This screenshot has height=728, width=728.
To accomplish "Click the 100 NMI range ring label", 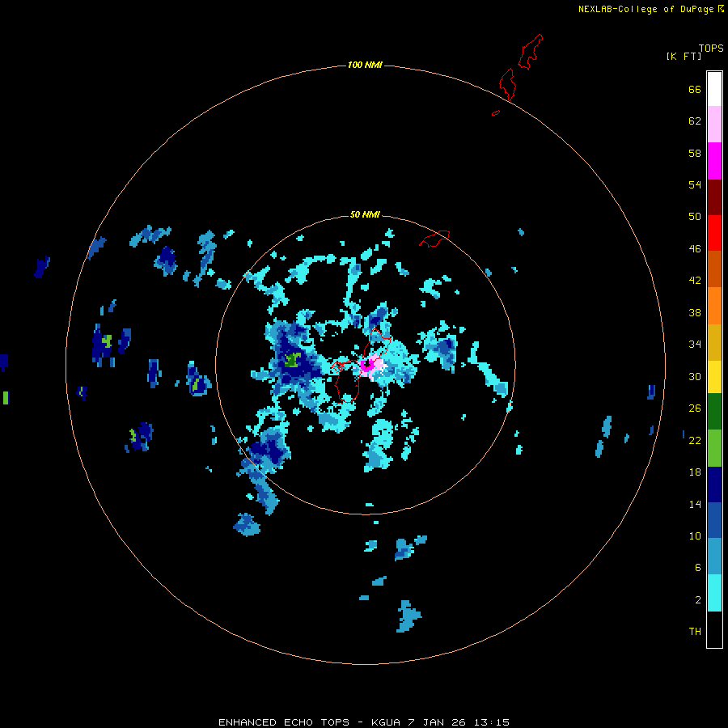I will pos(365,65).
